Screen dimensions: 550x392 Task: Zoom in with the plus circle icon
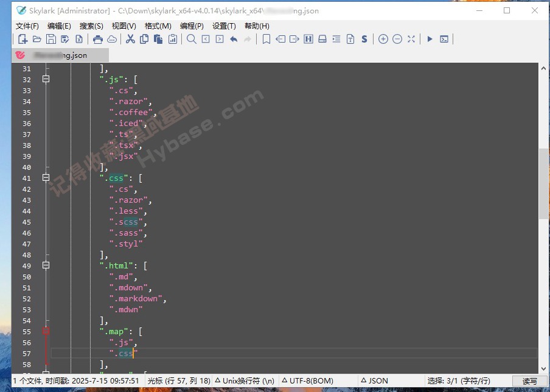click(x=383, y=39)
